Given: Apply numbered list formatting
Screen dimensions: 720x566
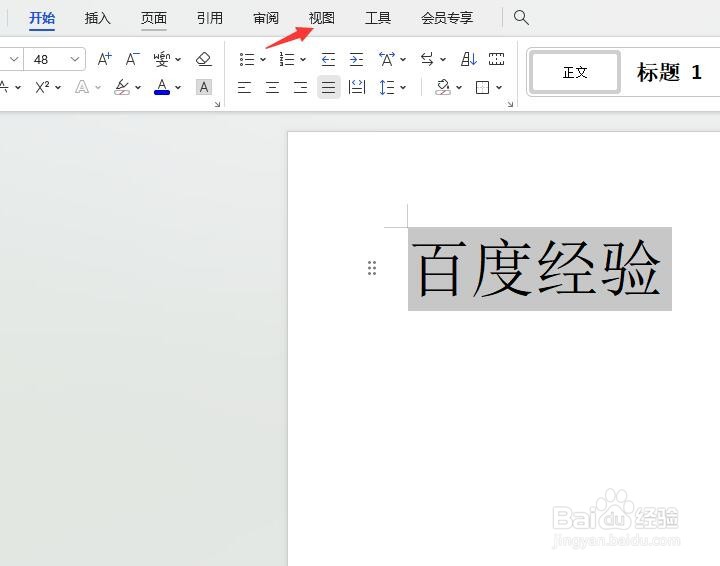Looking at the screenshot, I should tap(287, 59).
